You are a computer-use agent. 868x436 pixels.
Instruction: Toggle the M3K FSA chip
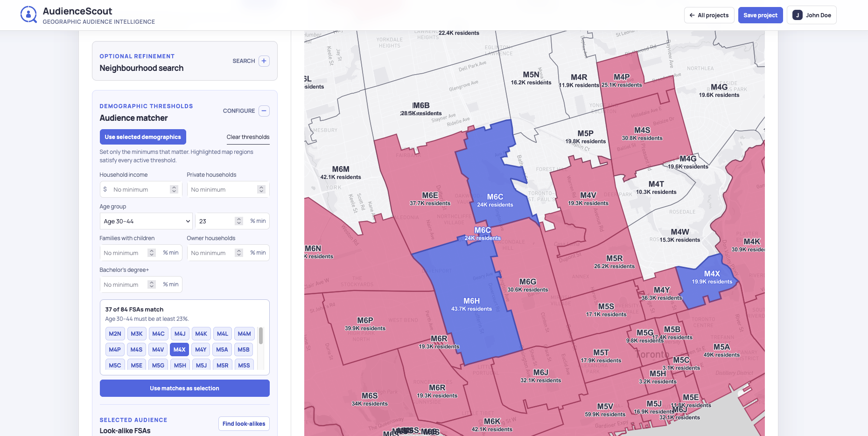click(137, 334)
